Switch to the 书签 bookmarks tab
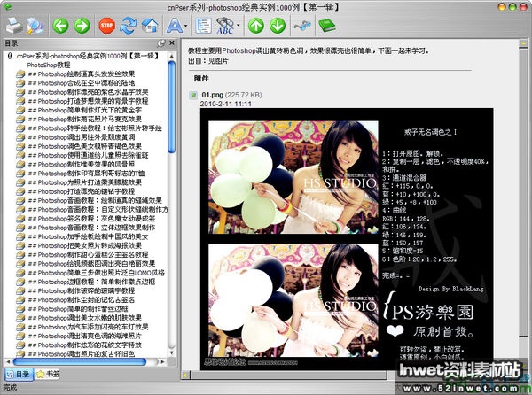 coord(47,374)
